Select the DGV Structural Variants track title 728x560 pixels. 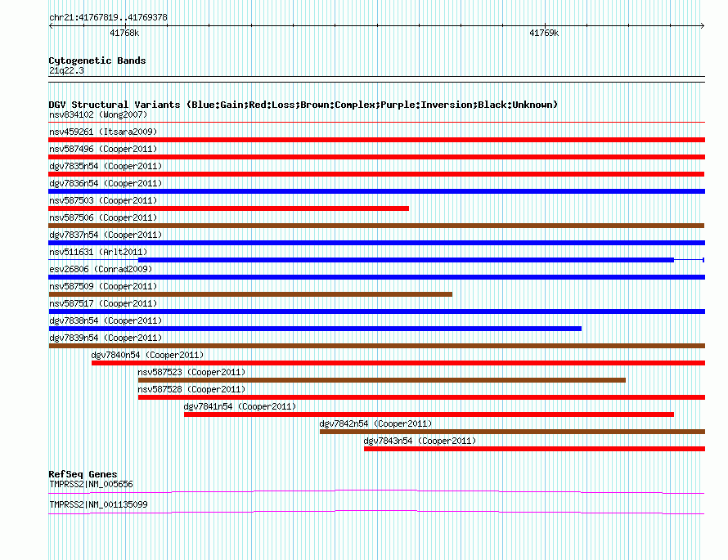pos(303,105)
